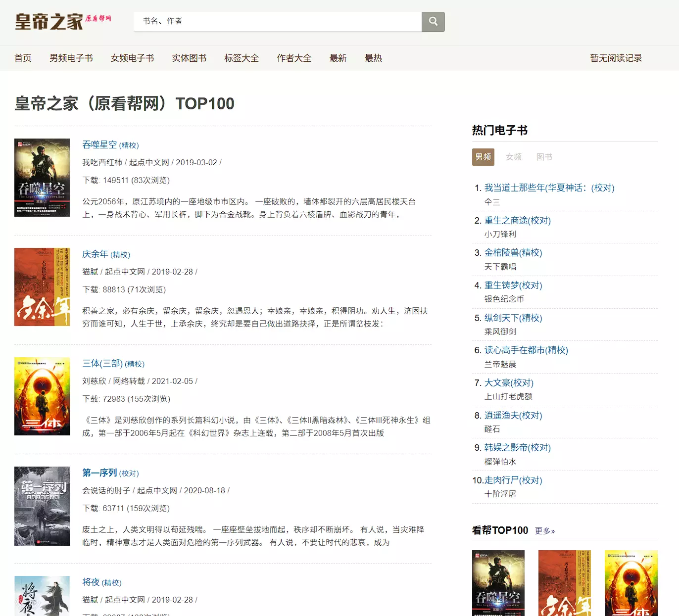Switch to the 女频 tab

[x=513, y=157]
